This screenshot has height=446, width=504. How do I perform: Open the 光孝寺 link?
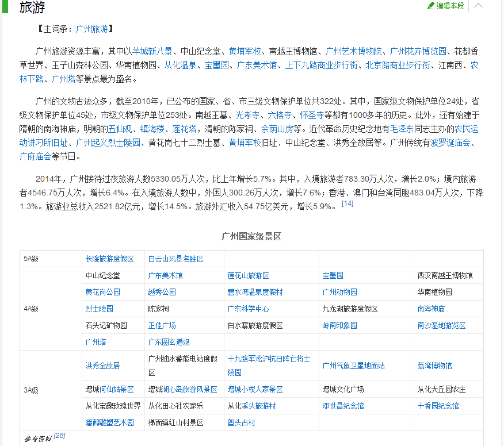(x=247, y=116)
